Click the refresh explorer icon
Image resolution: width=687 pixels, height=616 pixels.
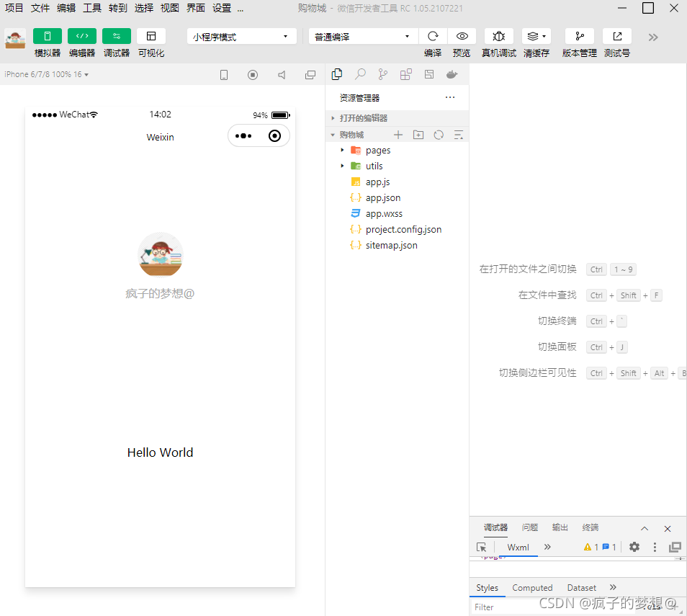439,135
